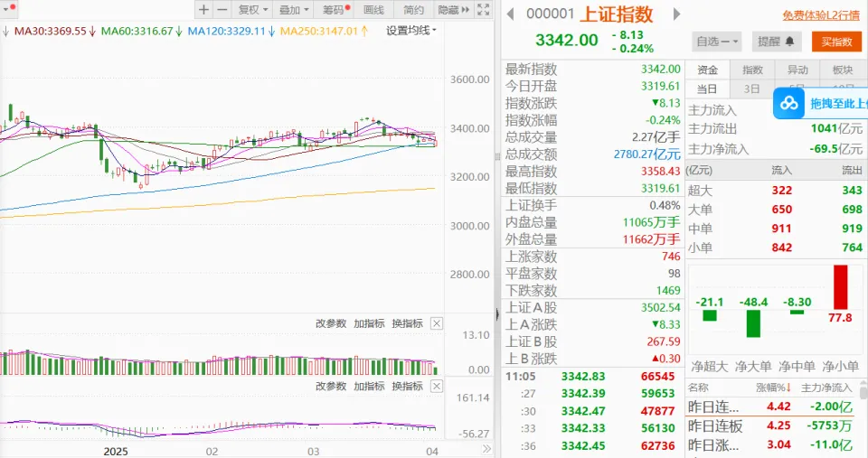Select the 3日 fund flow tab

752,89
